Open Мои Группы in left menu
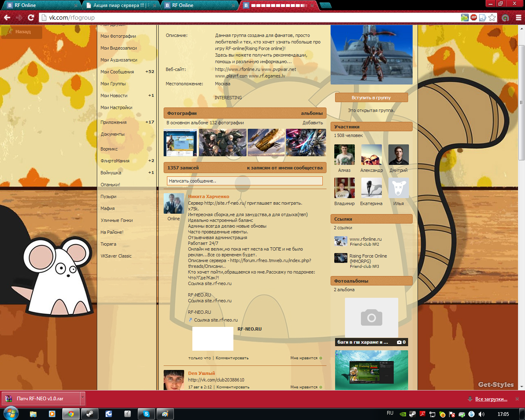525x420 pixels. (x=113, y=84)
